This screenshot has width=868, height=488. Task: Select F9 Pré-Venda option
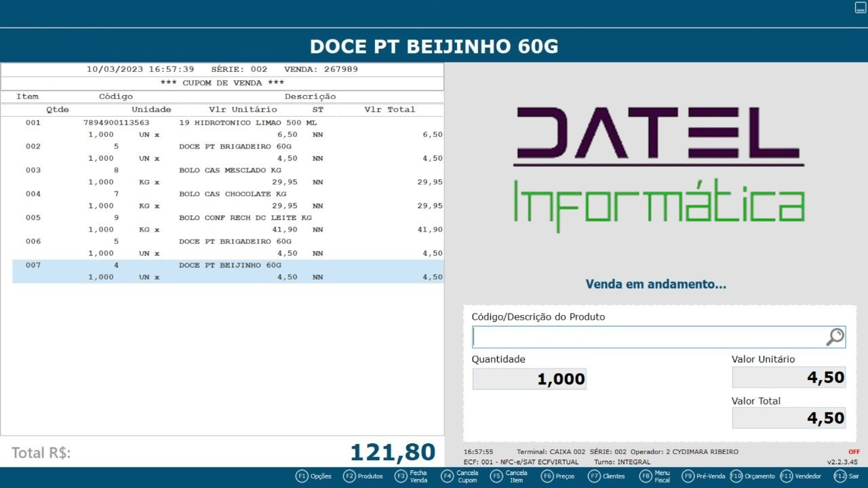point(688,476)
